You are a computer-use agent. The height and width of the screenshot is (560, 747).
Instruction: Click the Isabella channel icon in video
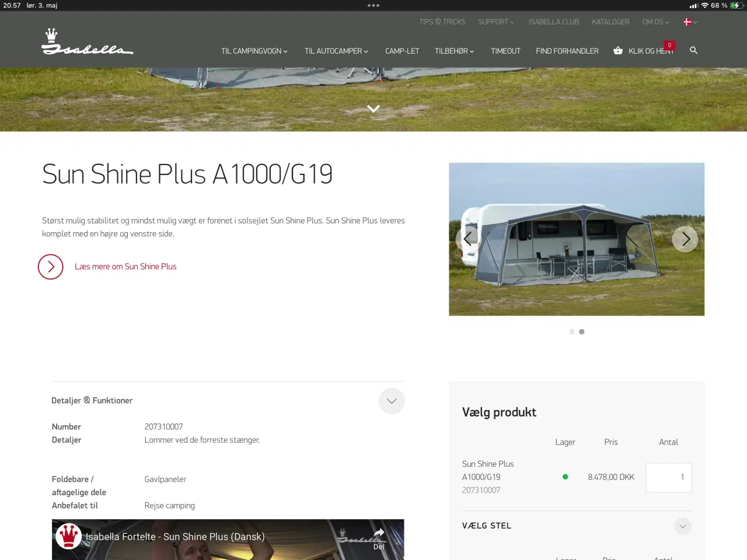pyautogui.click(x=68, y=536)
